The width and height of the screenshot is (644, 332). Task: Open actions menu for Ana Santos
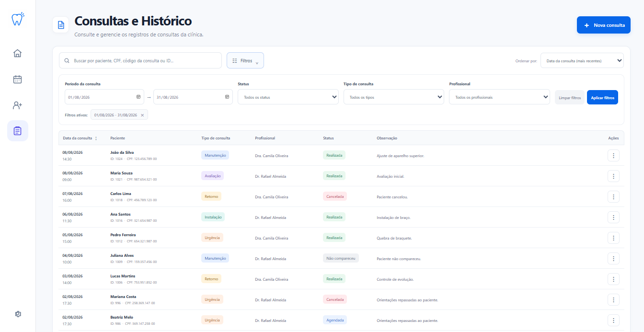(613, 218)
